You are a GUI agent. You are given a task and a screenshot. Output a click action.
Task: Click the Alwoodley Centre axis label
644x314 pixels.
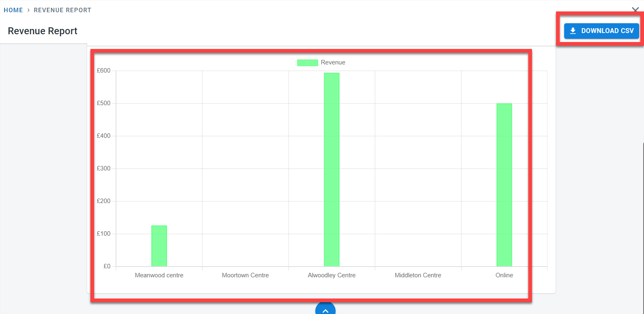pos(332,275)
